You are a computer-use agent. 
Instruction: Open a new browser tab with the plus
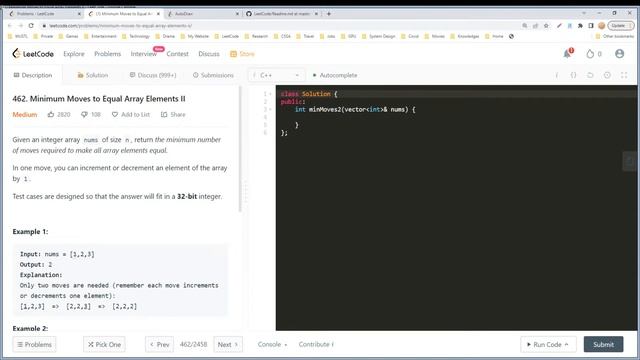(x=329, y=13)
